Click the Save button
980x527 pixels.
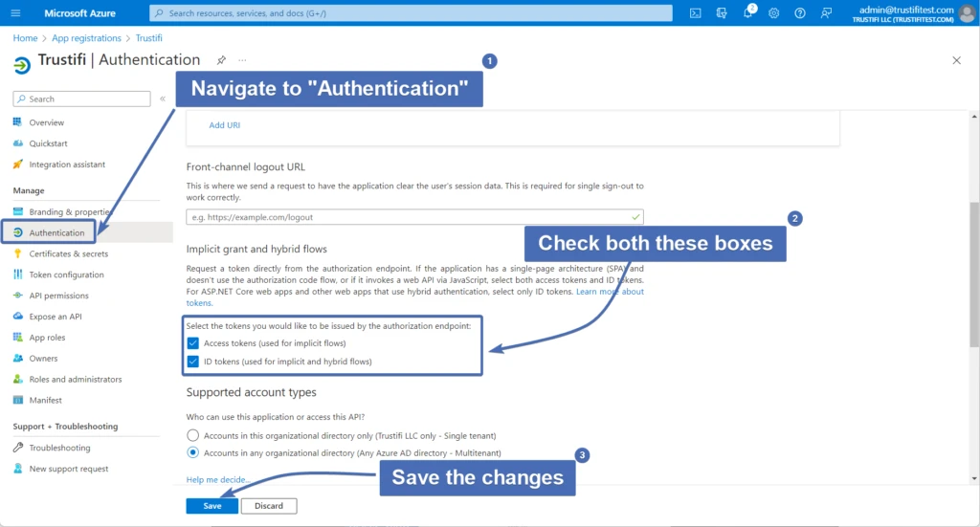tap(212, 506)
